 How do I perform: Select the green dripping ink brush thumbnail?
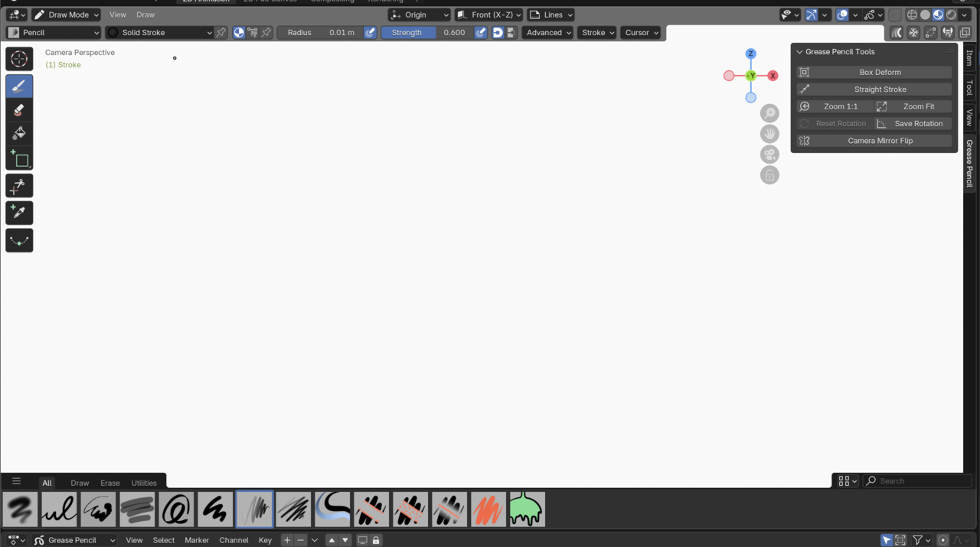click(x=528, y=510)
